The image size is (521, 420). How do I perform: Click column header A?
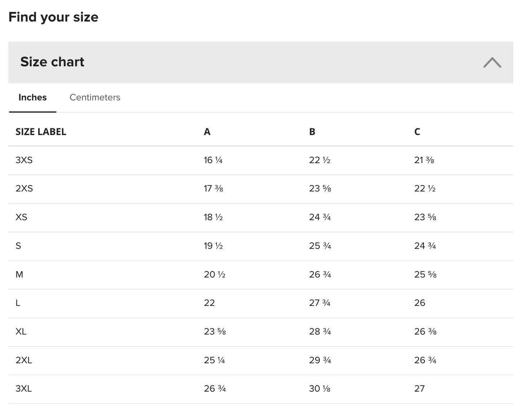[207, 132]
